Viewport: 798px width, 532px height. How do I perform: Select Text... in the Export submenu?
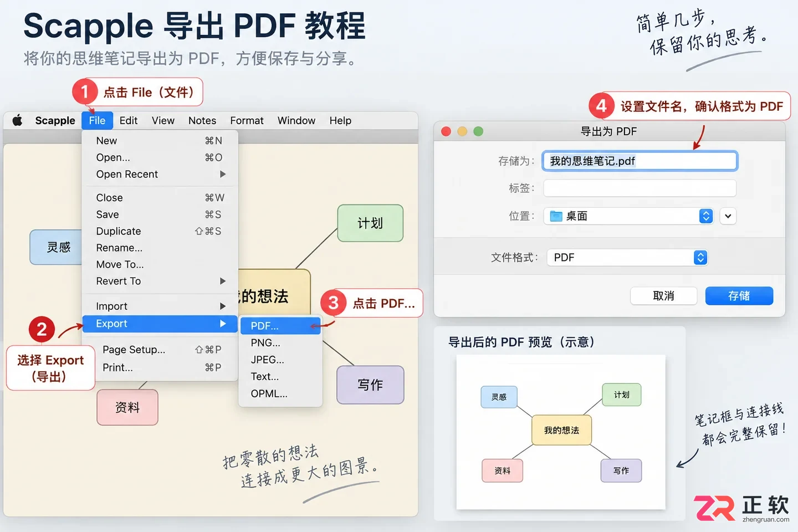(280, 377)
